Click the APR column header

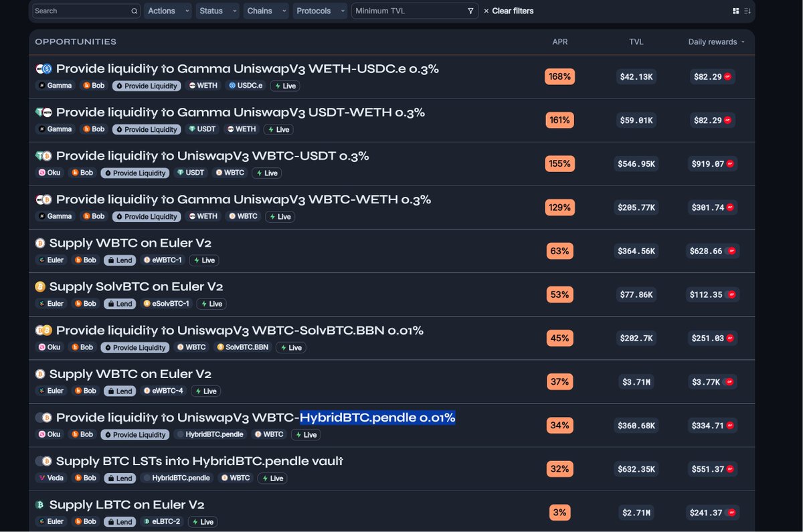[x=560, y=41]
